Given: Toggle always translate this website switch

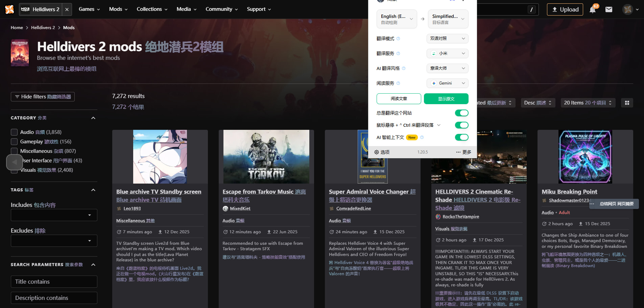Looking at the screenshot, I should pos(461,113).
